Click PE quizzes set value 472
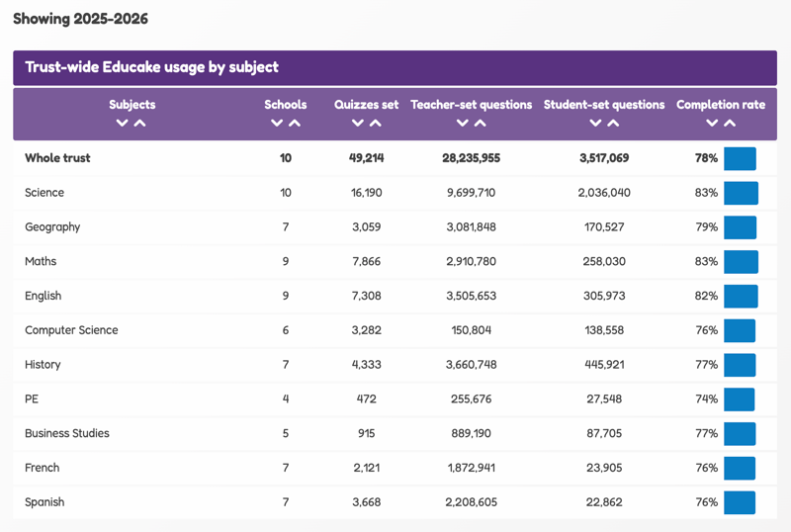 tap(366, 399)
